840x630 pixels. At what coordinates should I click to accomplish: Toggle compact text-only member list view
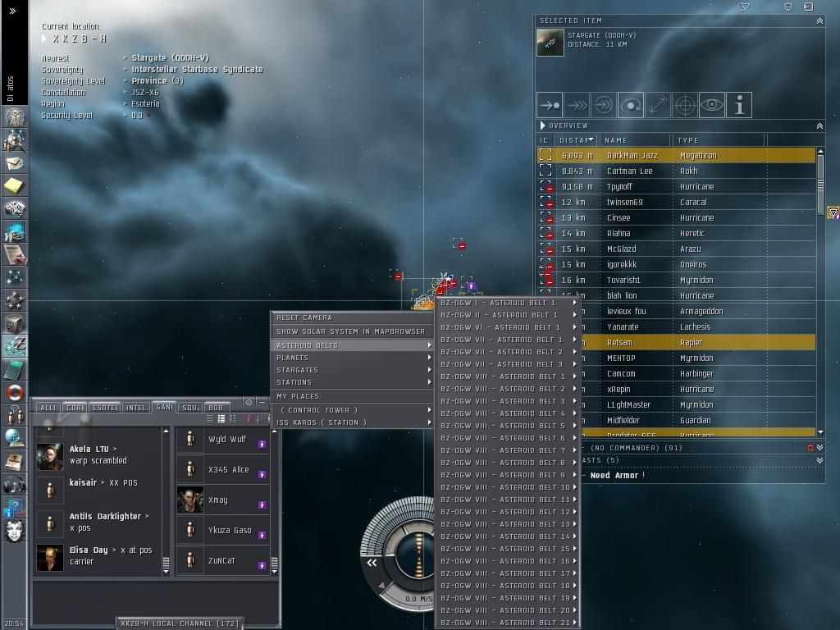point(210,419)
